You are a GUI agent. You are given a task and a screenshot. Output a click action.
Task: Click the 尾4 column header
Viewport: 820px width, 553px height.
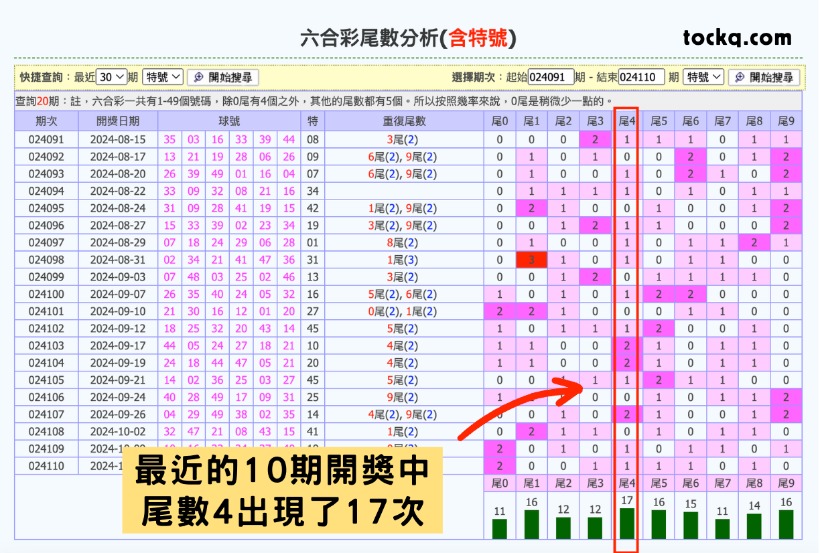(626, 121)
